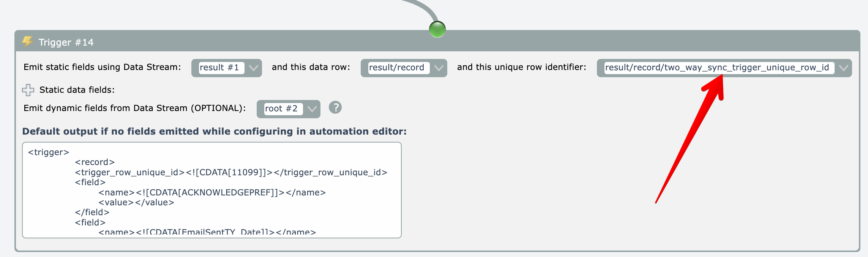Click the "<trigger>" line in default output

pyautogui.click(x=49, y=152)
